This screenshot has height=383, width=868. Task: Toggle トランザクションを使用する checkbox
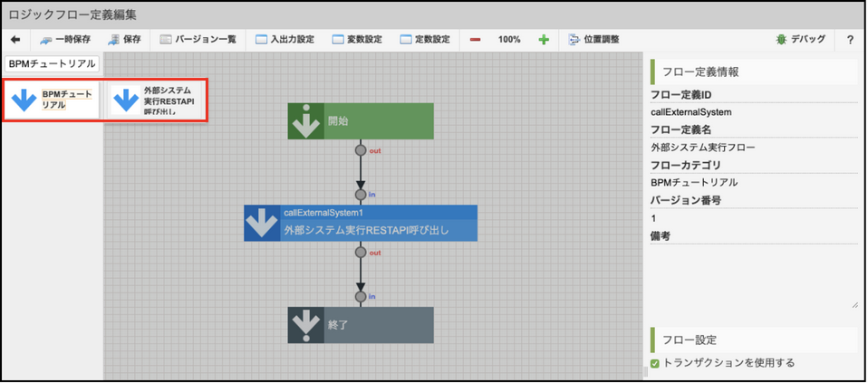pyautogui.click(x=655, y=364)
